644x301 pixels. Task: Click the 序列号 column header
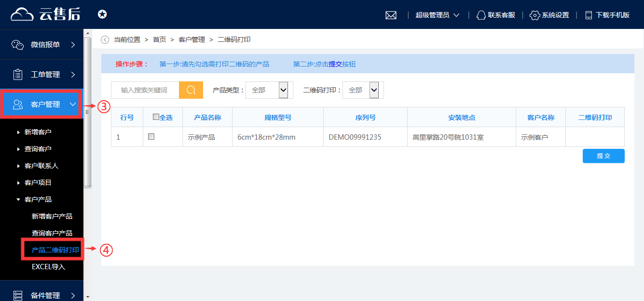365,117
